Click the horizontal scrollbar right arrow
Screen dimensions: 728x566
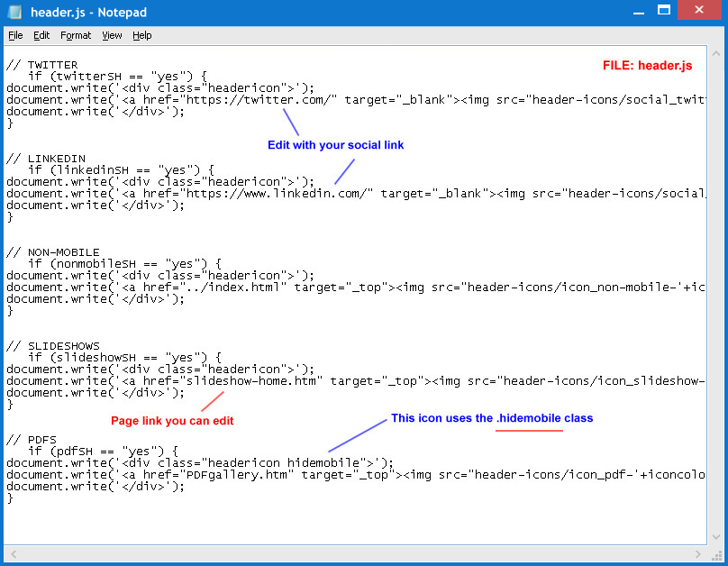click(x=697, y=554)
